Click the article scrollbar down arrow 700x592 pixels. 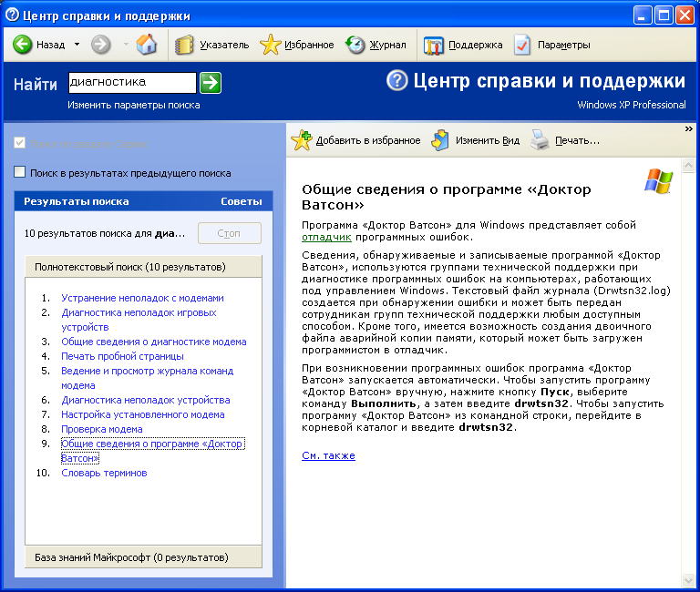coord(688,580)
